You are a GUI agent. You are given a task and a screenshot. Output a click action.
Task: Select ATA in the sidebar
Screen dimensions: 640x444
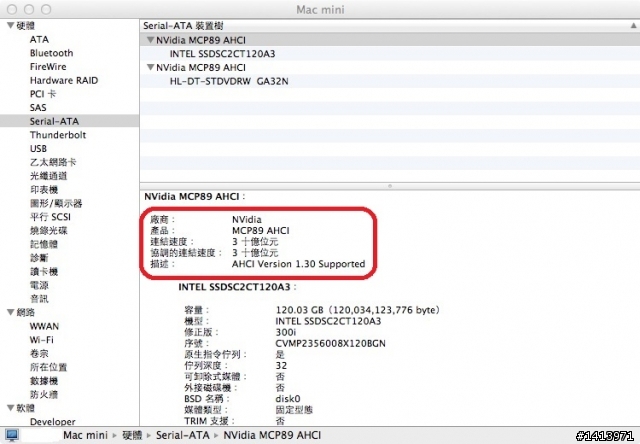(x=39, y=40)
